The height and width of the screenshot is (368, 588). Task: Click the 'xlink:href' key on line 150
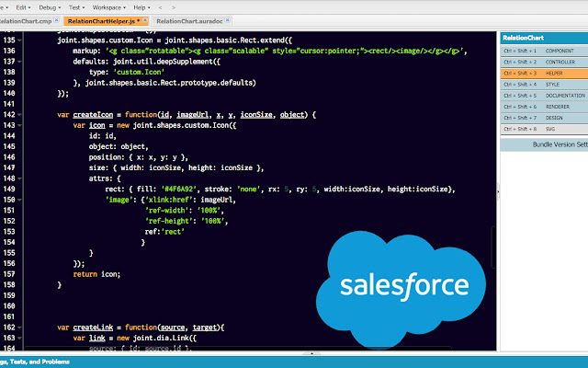pyautogui.click(x=169, y=201)
